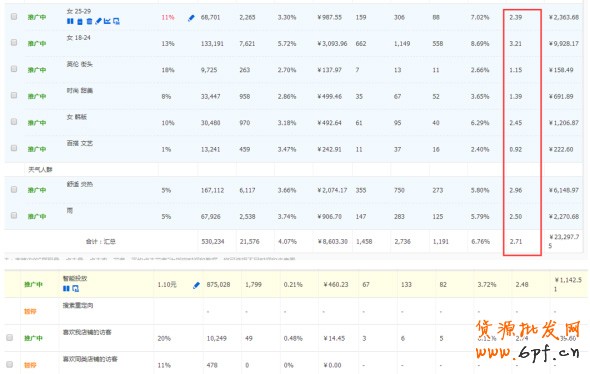Tick the checkbox for the 雨 weather row
This screenshot has height=374, width=590.
[x=14, y=215]
